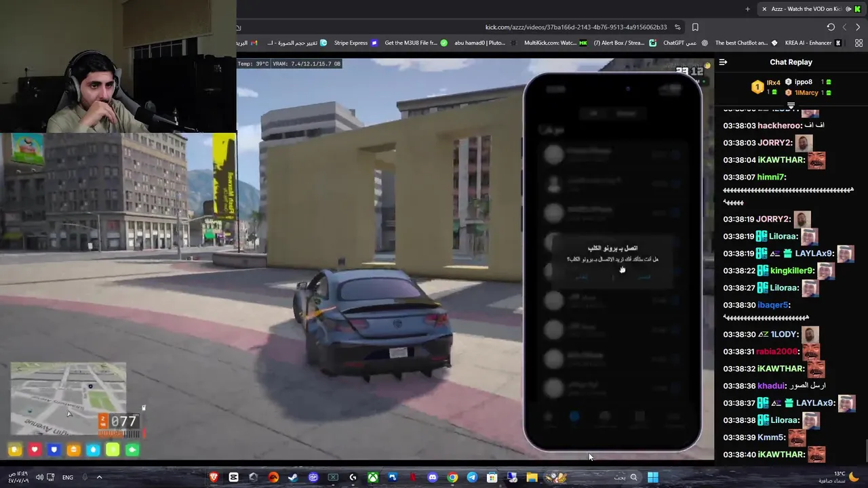Open the site settings icon beside the URL
The image size is (868, 488).
click(677, 27)
